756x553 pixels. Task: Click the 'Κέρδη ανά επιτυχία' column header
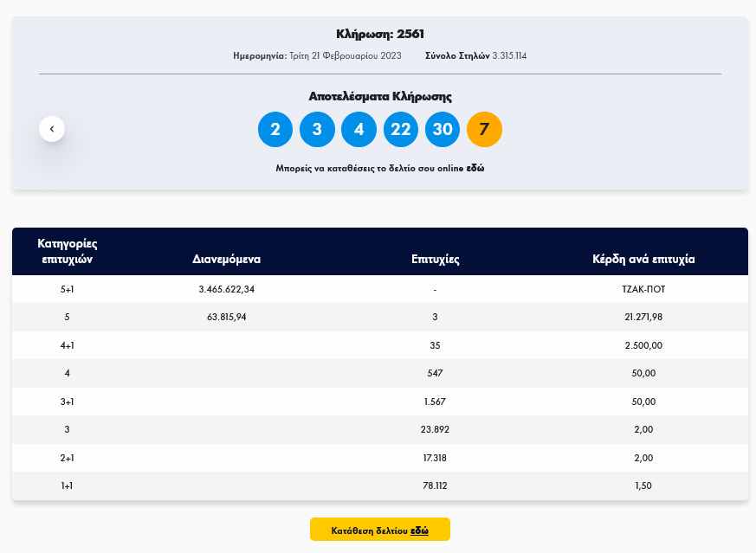click(x=643, y=259)
